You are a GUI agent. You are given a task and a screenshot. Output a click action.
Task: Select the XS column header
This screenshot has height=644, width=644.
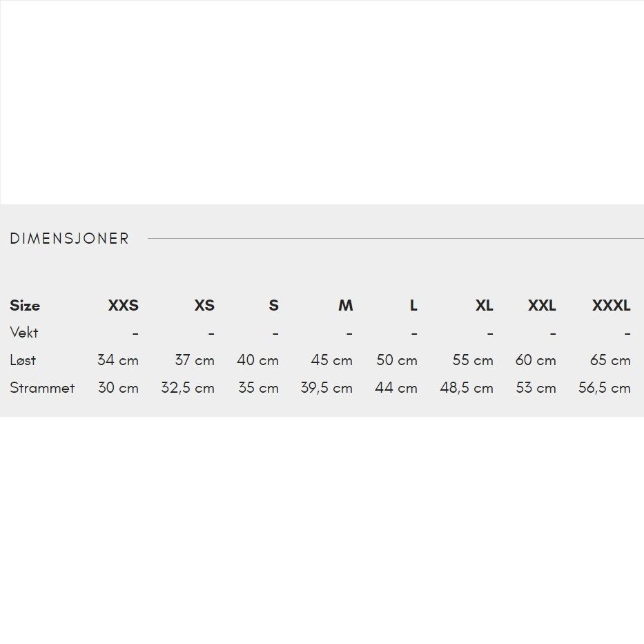coord(204,306)
